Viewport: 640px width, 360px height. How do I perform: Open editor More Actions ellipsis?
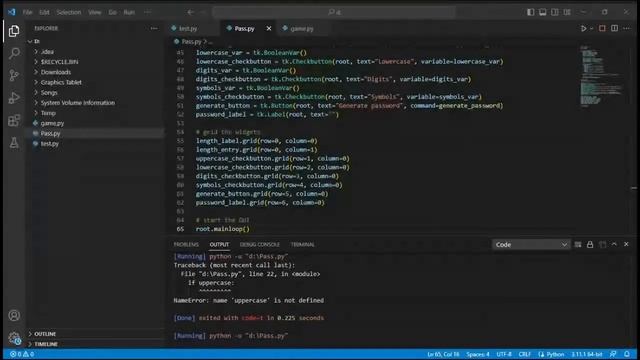click(x=627, y=28)
